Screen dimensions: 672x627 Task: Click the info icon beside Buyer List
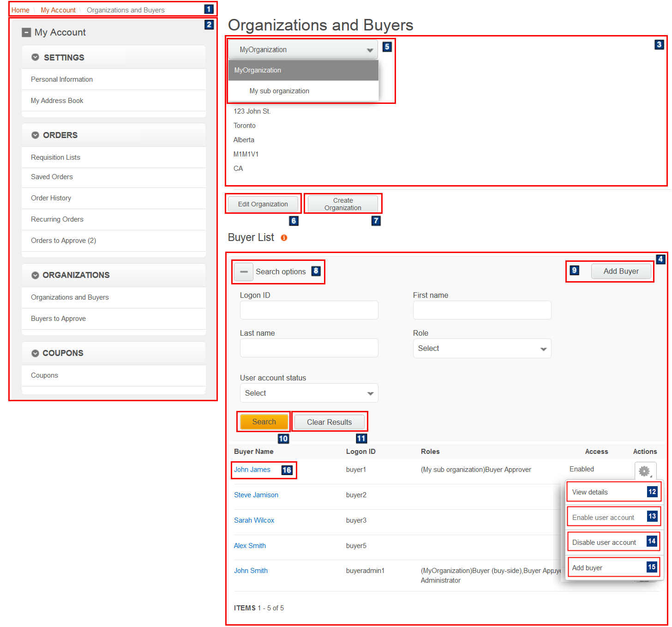click(x=284, y=237)
